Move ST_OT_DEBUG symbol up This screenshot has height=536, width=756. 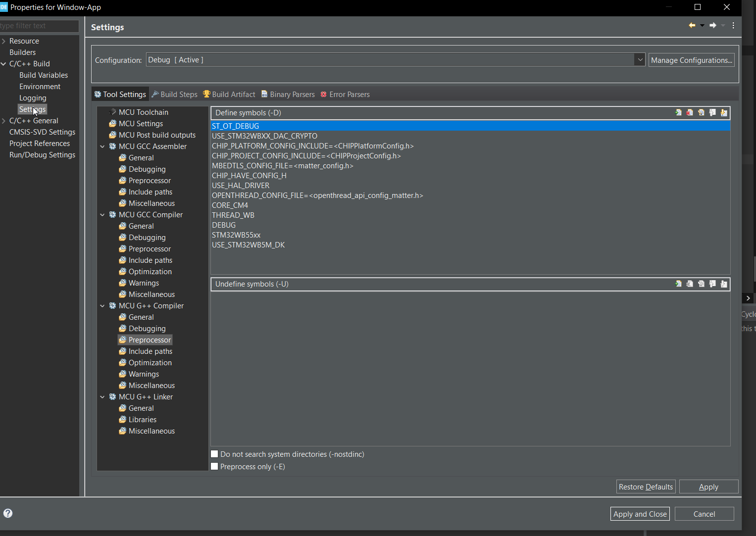[x=712, y=112]
